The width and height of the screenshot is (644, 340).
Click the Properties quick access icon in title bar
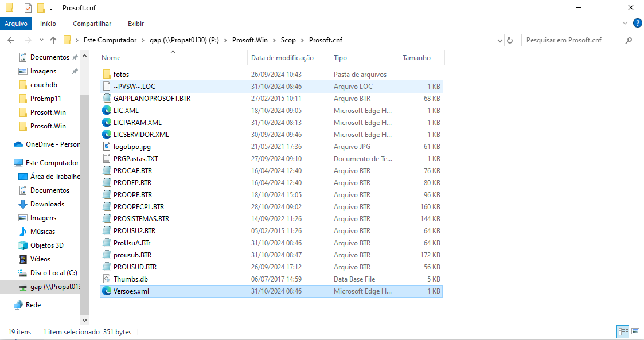[28, 8]
